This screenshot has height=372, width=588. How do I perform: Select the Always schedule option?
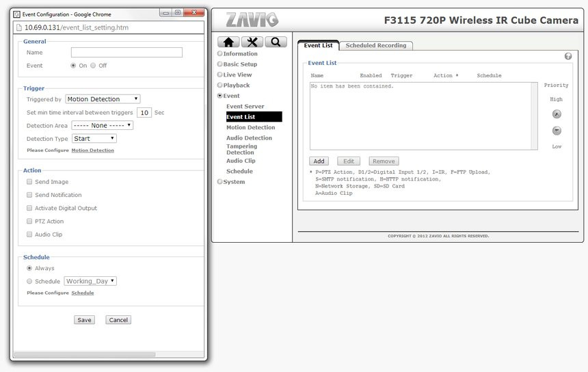(29, 268)
